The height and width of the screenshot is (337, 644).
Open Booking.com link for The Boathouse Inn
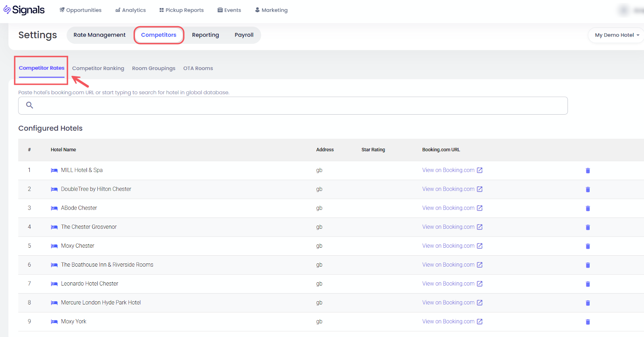click(448, 265)
